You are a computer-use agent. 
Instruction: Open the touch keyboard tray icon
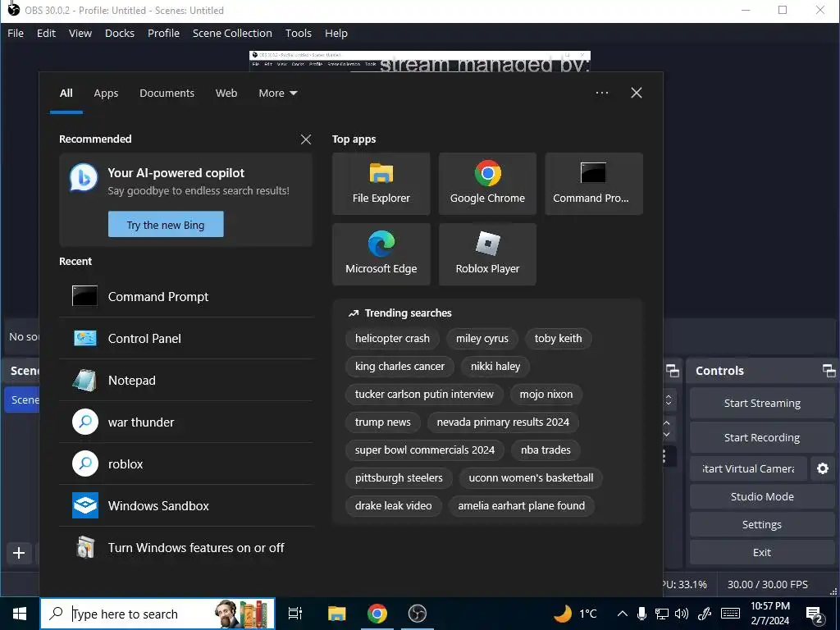click(730, 614)
